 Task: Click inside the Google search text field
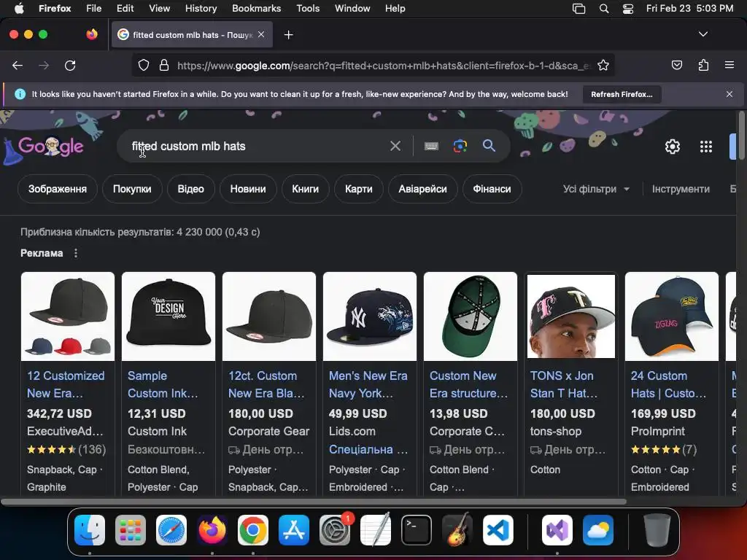(x=258, y=146)
